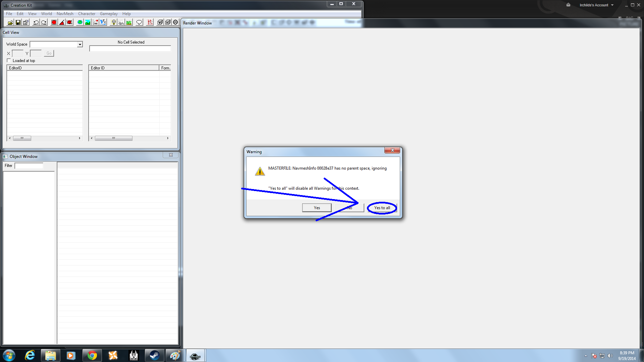Close the Object Window panel
Viewport: 644px width, 362px height.
pos(171,155)
